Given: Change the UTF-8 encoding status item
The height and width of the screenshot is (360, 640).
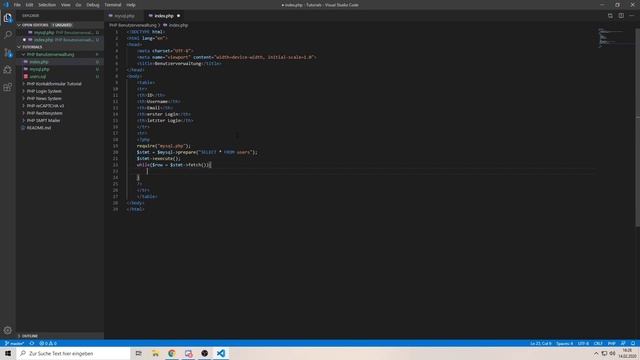Looking at the screenshot, I should [x=583, y=343].
